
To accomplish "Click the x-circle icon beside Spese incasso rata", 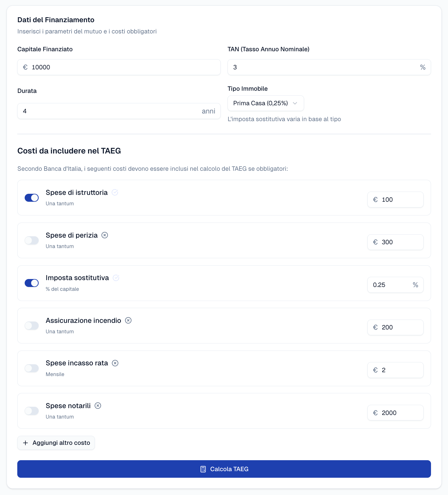I will (115, 363).
